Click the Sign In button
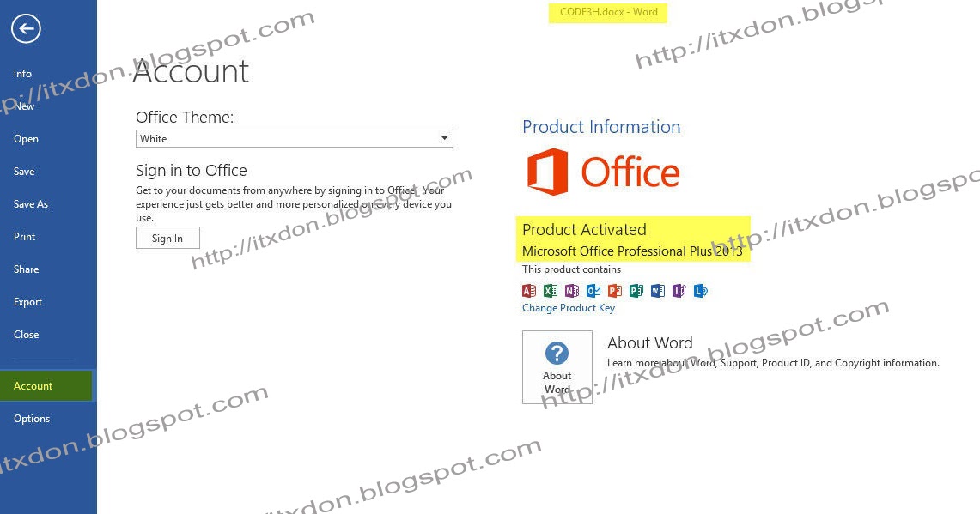980x514 pixels. pyautogui.click(x=167, y=238)
